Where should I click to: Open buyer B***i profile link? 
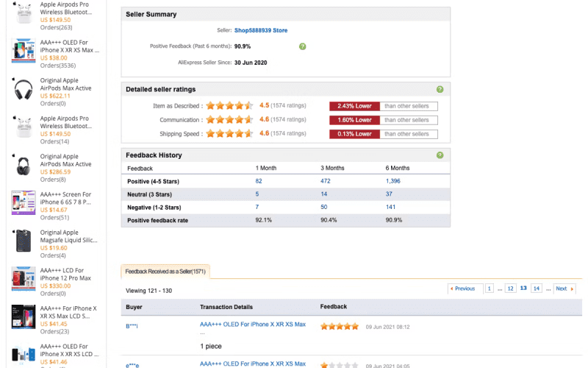(x=132, y=326)
